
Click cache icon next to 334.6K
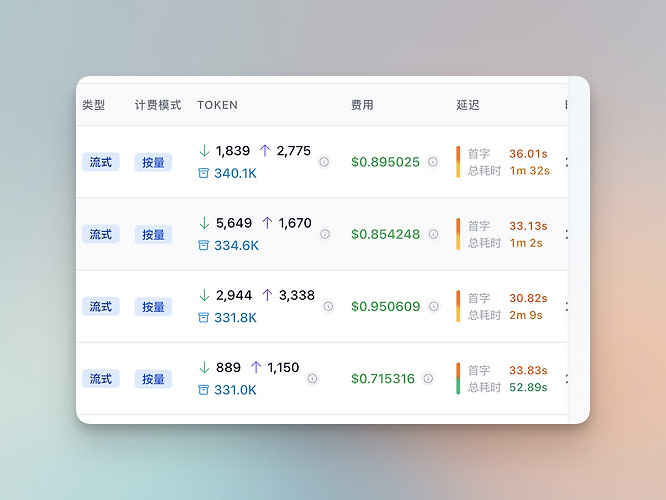[203, 246]
